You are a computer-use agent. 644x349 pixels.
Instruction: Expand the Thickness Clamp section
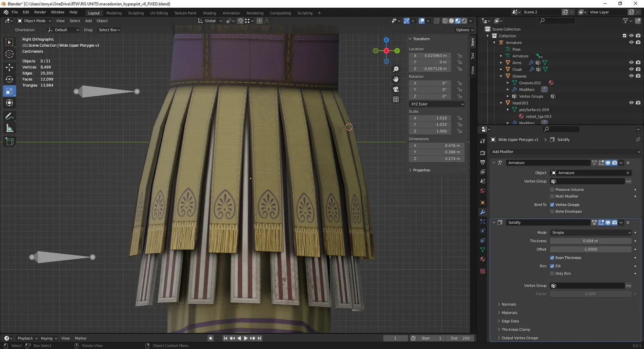click(x=516, y=330)
